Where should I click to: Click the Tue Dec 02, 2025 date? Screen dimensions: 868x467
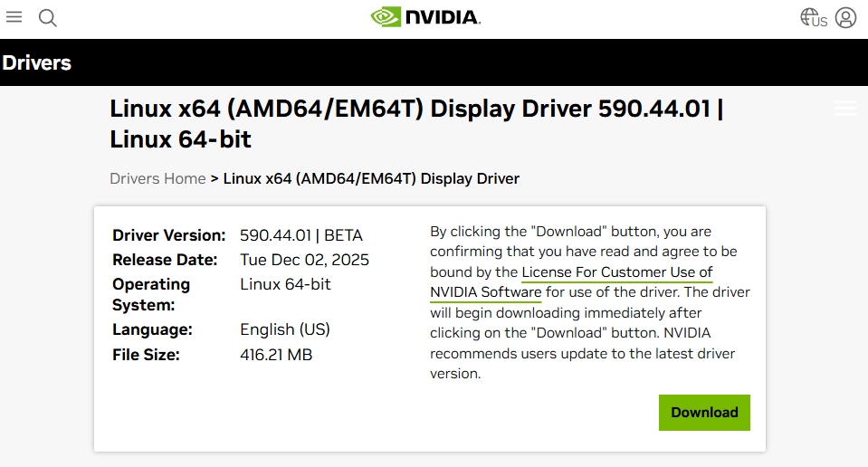(x=304, y=260)
